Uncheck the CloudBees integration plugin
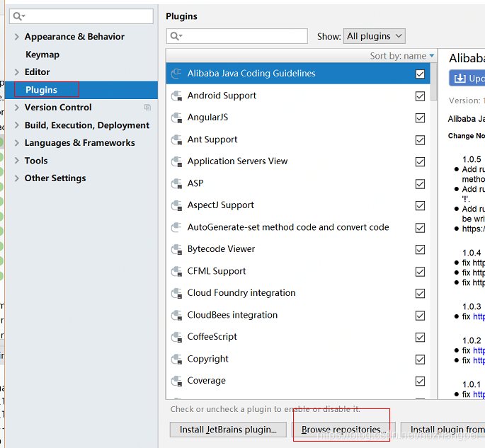The image size is (485, 448). (420, 316)
